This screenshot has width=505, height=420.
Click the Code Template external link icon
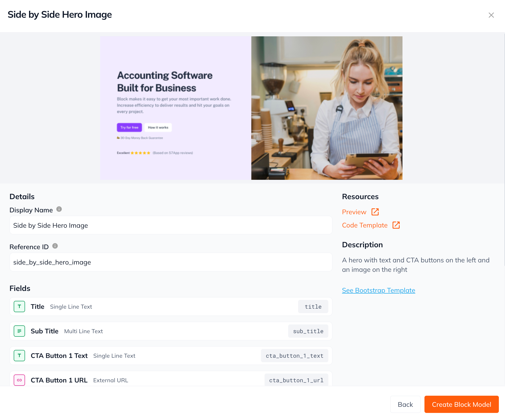pyautogui.click(x=396, y=225)
